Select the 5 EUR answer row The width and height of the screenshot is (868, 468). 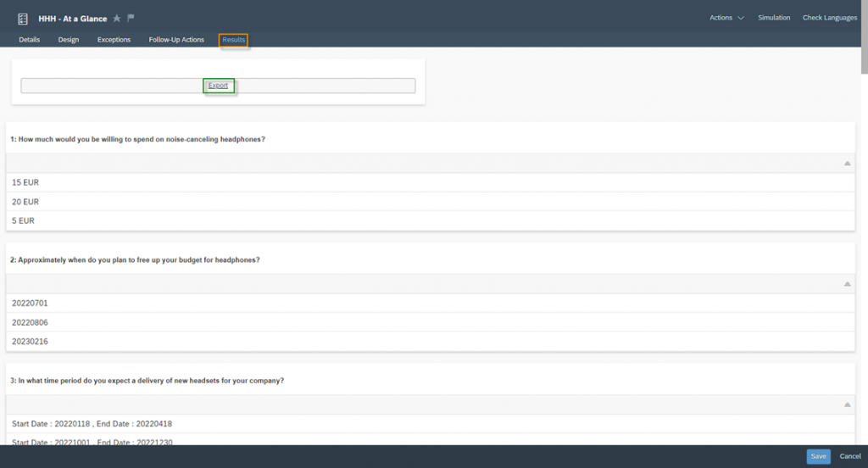click(x=430, y=221)
